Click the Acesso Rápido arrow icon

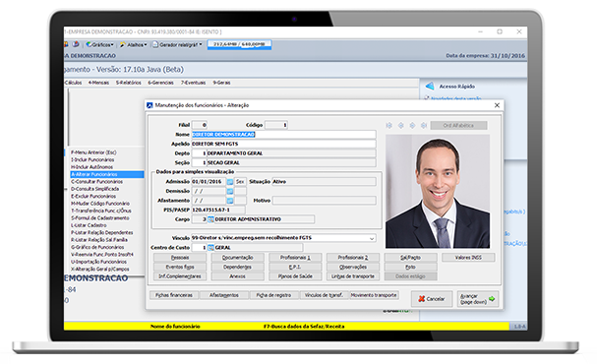(430, 86)
